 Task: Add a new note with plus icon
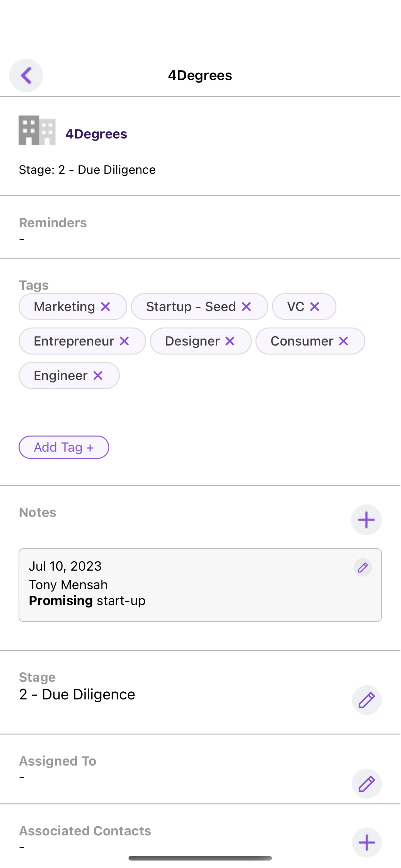366,520
